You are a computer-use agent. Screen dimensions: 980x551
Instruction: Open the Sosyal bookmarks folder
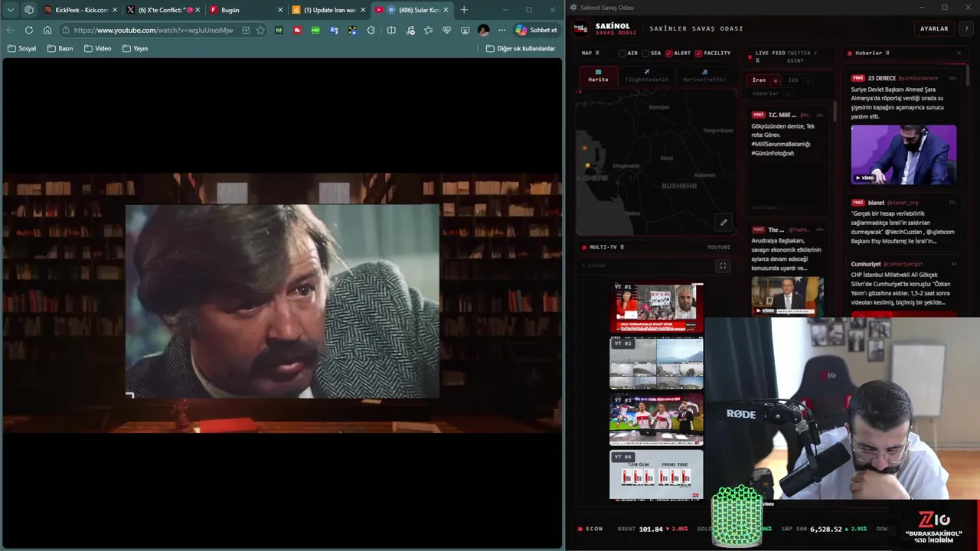21,48
